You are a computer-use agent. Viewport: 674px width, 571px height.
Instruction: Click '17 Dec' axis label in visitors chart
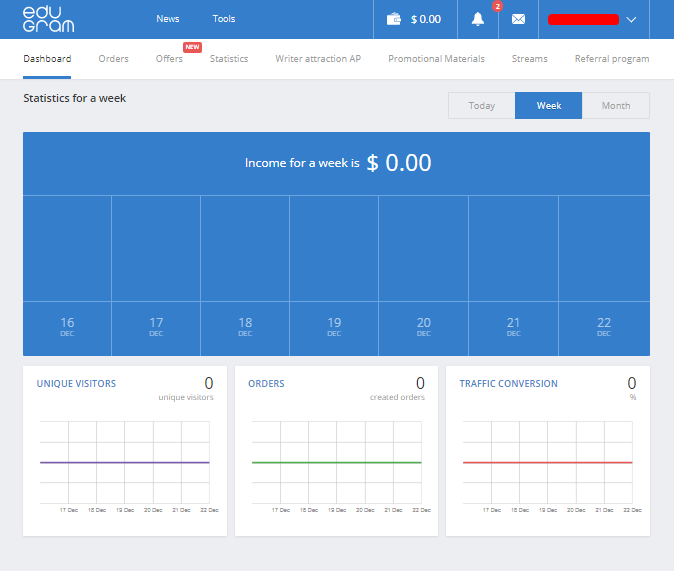point(69,510)
